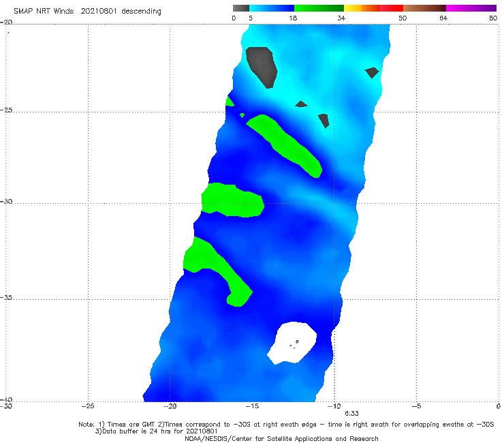Click the green 18-34 colorbar segment
The image size is (504, 443).
pyautogui.click(x=319, y=8)
